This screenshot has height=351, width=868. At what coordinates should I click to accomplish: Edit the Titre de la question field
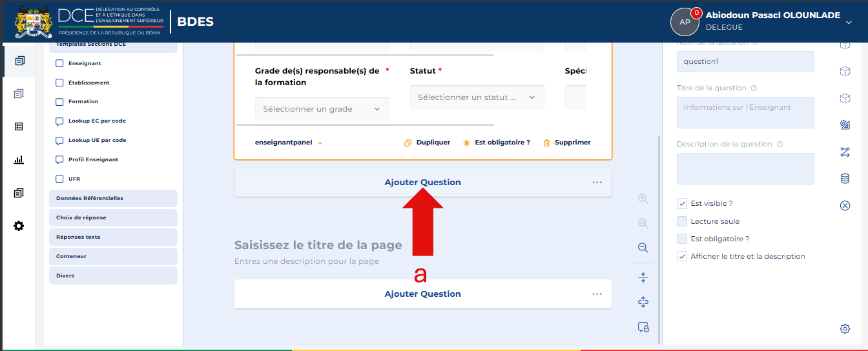point(745,113)
